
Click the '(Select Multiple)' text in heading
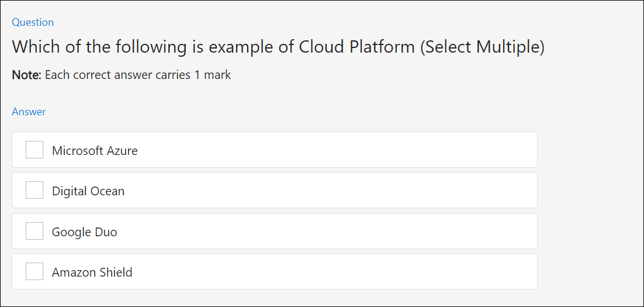[x=482, y=47]
